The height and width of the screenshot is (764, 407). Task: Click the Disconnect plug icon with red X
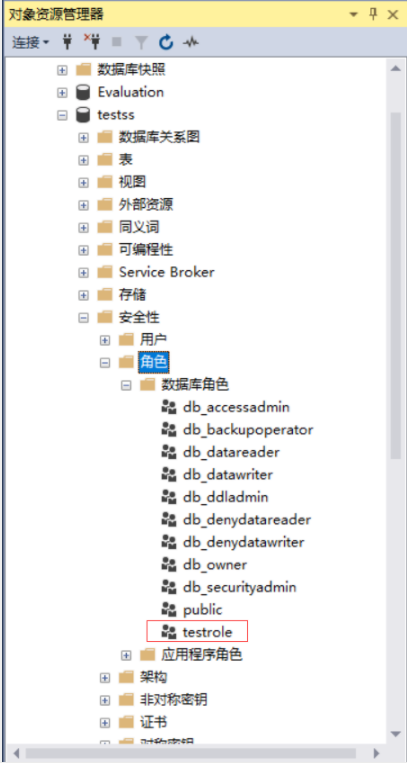click(92, 42)
